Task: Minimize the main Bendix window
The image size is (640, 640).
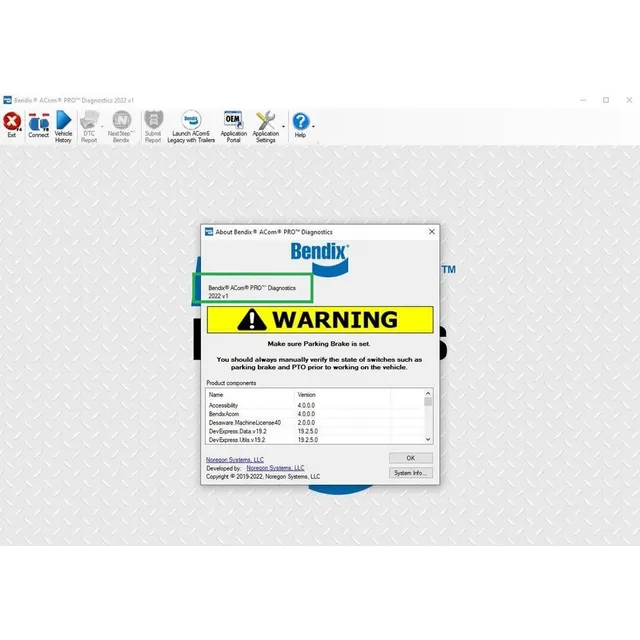Action: click(583, 100)
